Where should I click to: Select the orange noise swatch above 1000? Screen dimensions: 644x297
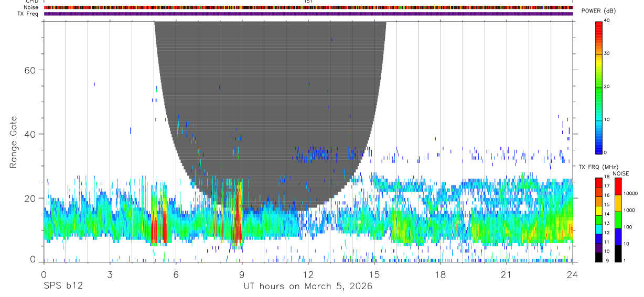pyautogui.click(x=618, y=203)
